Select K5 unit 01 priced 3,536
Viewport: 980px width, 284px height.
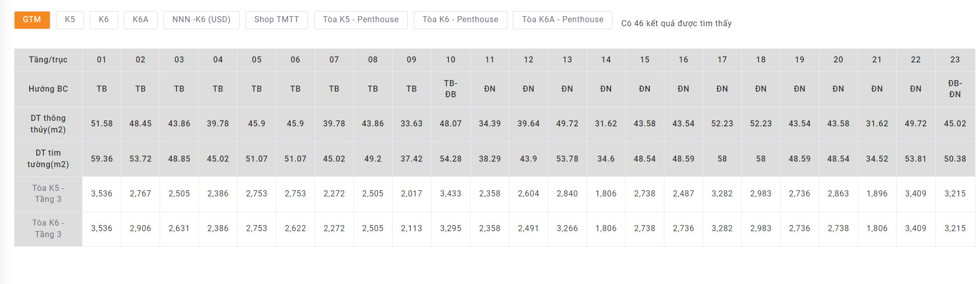102,193
